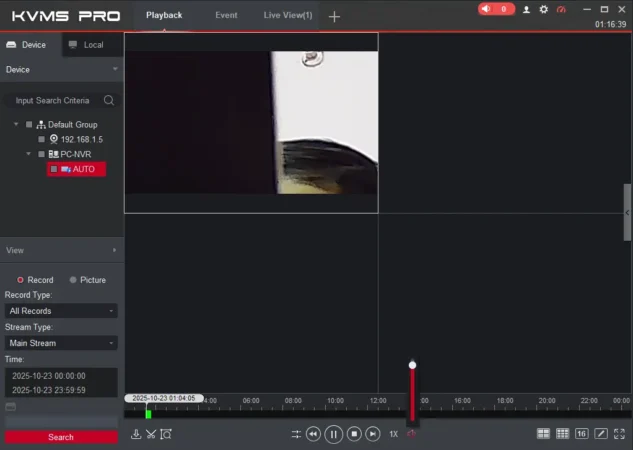
Task: Edit the end time 2025-10-23 23:59:59
Action: click(49, 390)
